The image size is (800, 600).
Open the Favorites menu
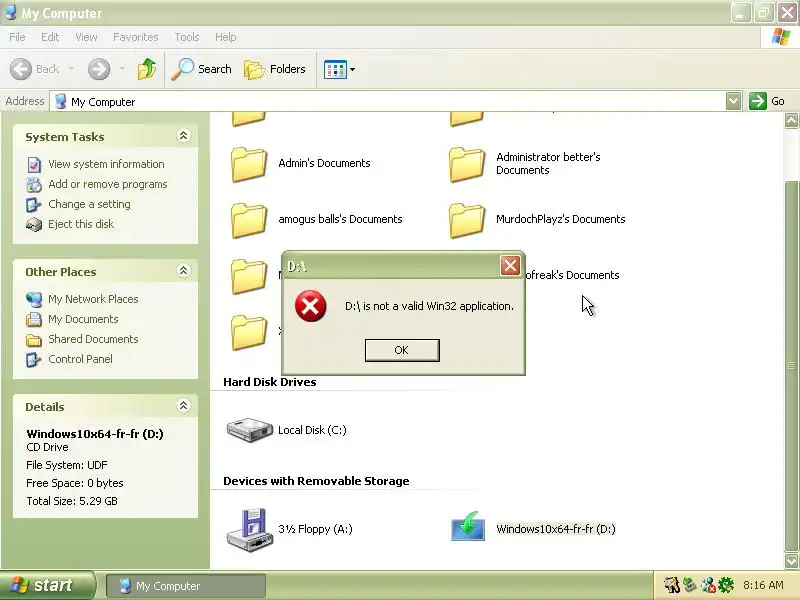click(136, 37)
